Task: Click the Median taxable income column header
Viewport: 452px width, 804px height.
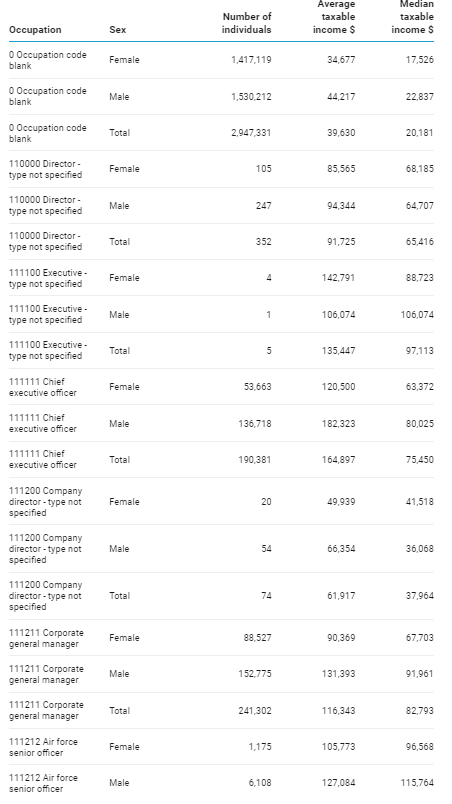Action: 413,17
